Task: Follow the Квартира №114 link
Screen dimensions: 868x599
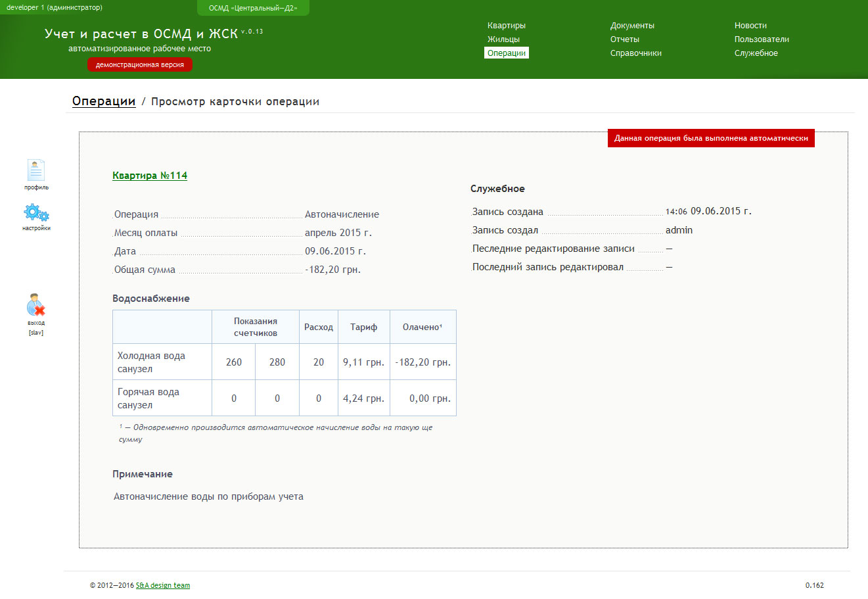Action: point(150,176)
